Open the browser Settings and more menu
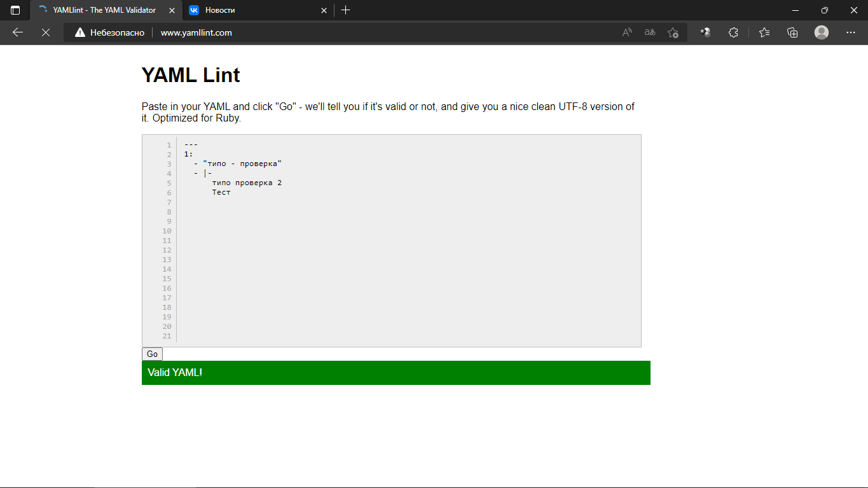Screen dimensions: 868x488 pyautogui.click(x=851, y=32)
